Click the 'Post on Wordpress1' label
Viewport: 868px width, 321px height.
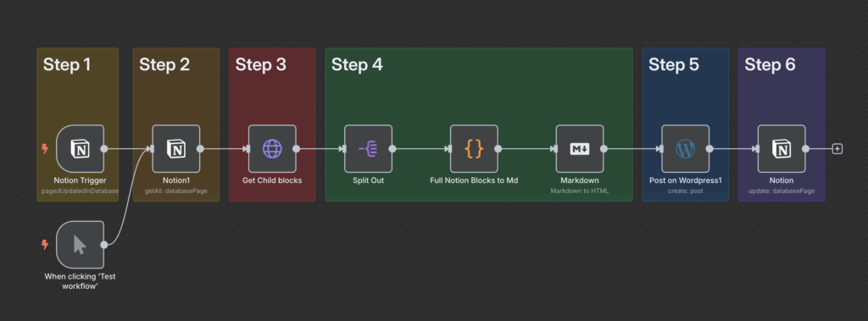(685, 180)
